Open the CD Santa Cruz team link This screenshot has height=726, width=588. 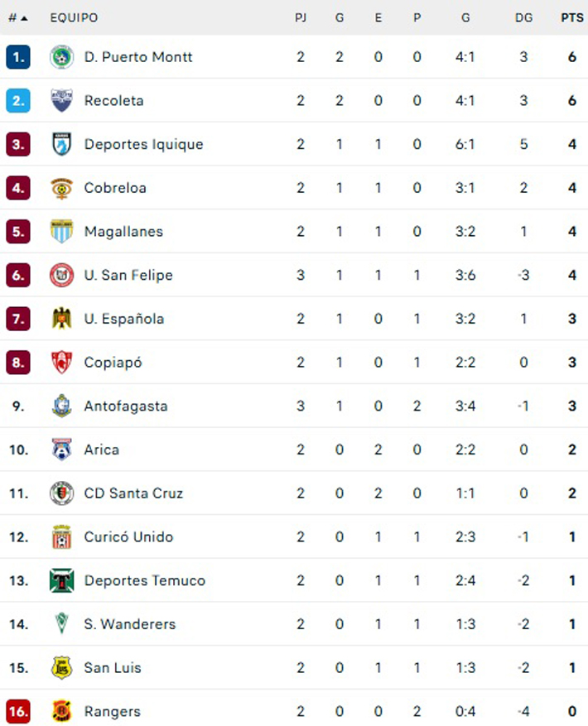point(133,493)
